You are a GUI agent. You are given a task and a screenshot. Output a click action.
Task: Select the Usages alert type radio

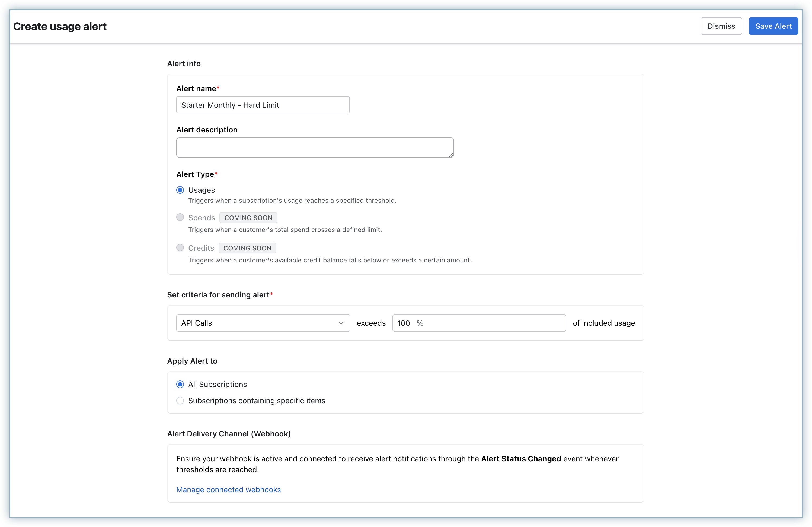pos(180,190)
